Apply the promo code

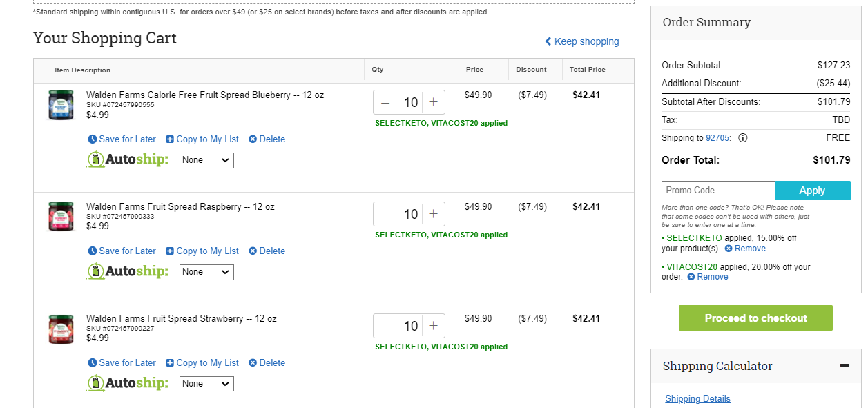(x=813, y=191)
